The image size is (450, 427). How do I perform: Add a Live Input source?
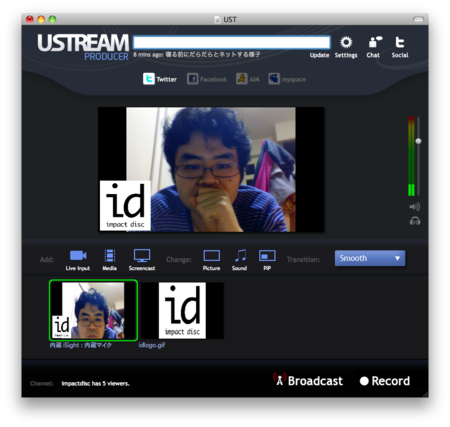pos(78,260)
